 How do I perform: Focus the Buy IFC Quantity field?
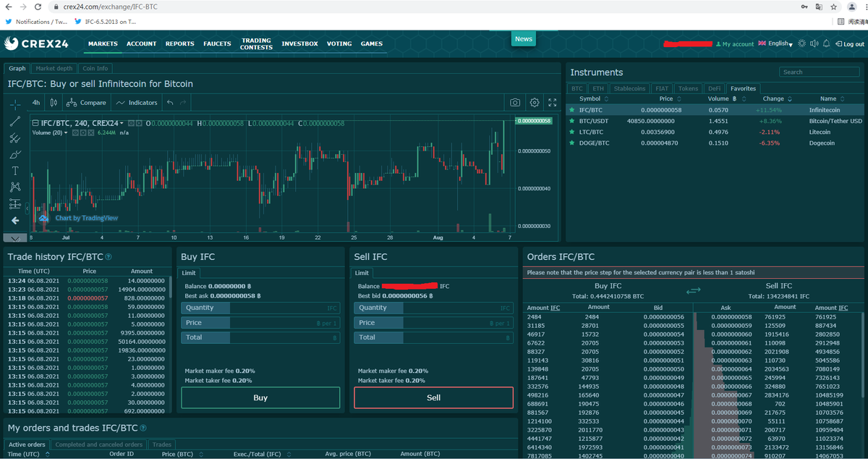coord(260,308)
